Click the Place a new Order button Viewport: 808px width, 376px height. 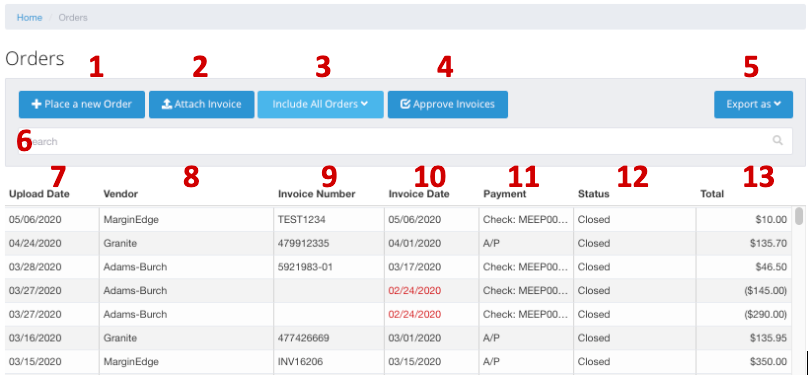82,105
